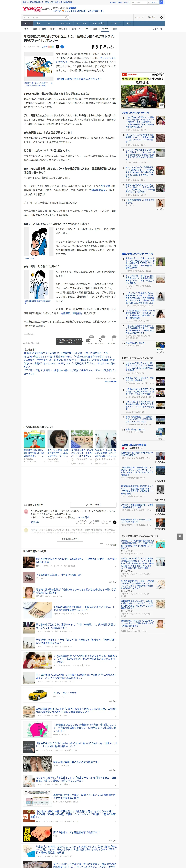
Task: Share article on X (Twitter)
Action: point(57,47)
